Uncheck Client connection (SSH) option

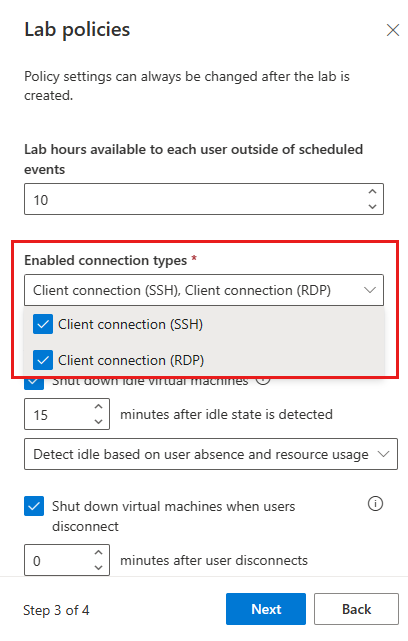(x=43, y=325)
